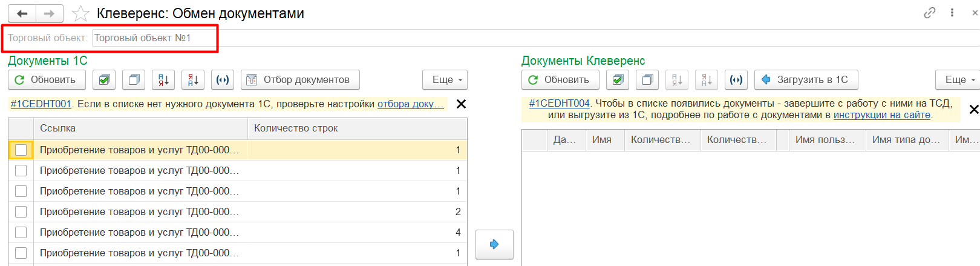
Task: Open the #1CEDHT001 hint link
Action: tap(41, 104)
